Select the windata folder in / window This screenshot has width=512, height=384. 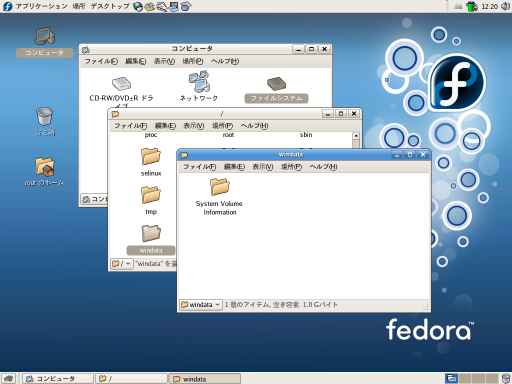point(151,239)
